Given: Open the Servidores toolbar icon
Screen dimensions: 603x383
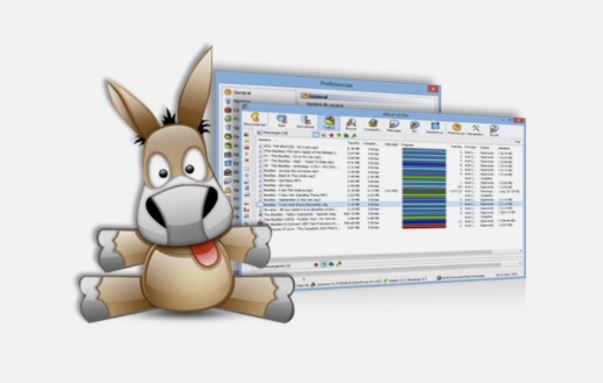Looking at the screenshot, I should coord(305,122).
